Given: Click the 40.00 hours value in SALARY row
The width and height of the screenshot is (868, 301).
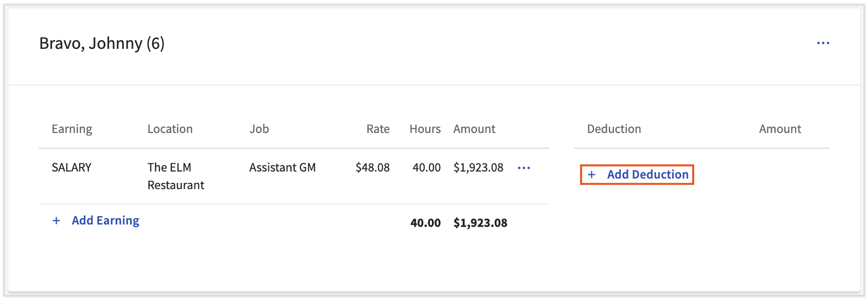Looking at the screenshot, I should pos(426,168).
